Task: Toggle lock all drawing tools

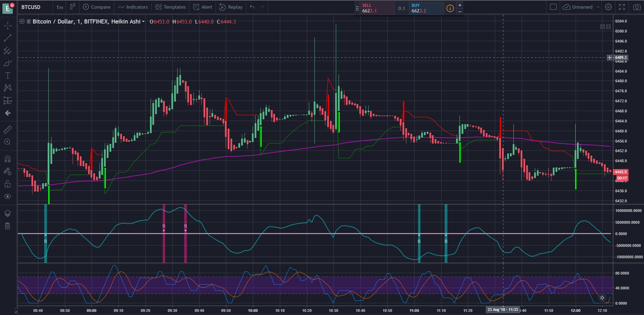Action: click(8, 184)
